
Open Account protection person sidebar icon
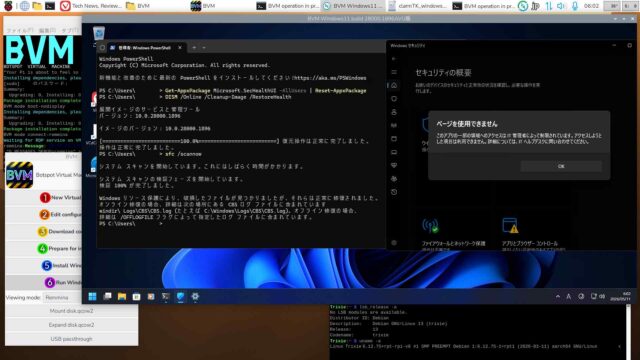(x=394, y=112)
